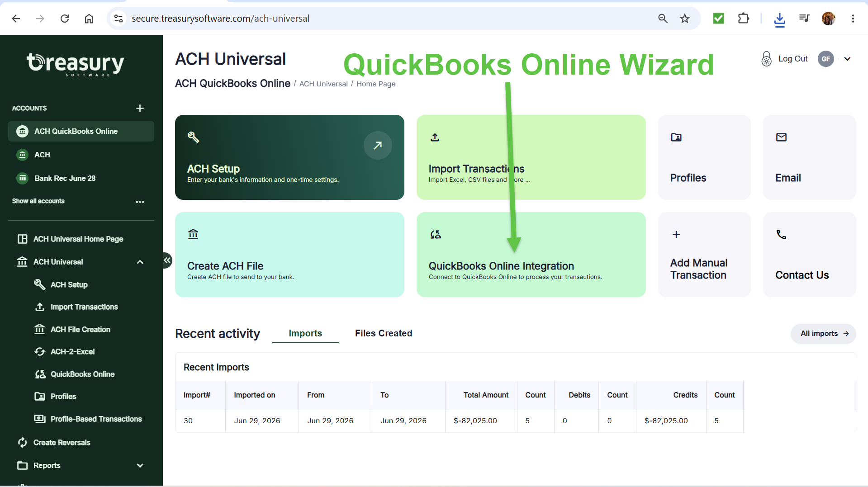
Task: Go to browser home page icon
Action: click(89, 19)
